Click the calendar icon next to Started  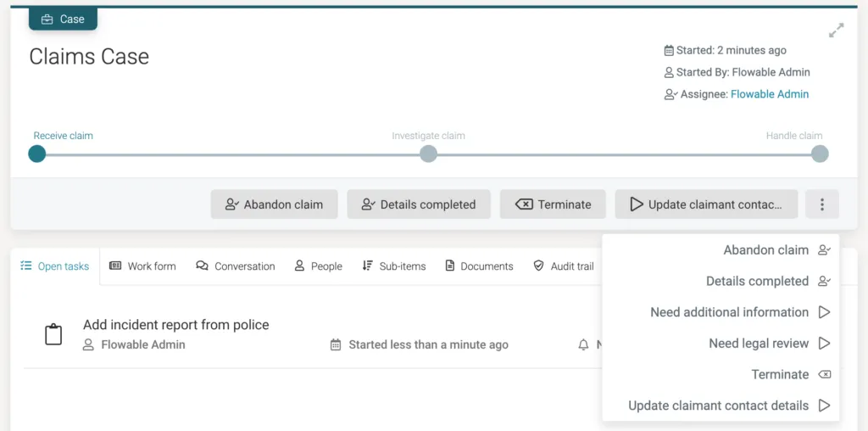pyautogui.click(x=669, y=50)
